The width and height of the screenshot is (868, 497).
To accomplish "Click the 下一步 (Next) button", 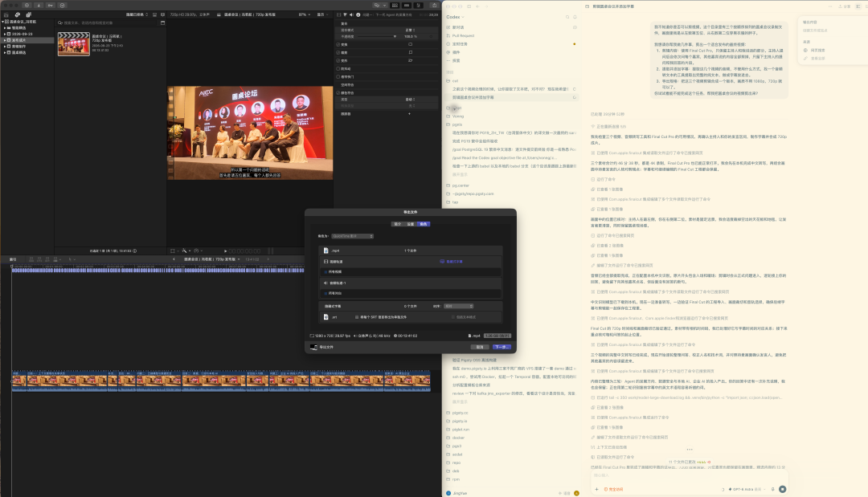I will pyautogui.click(x=502, y=347).
